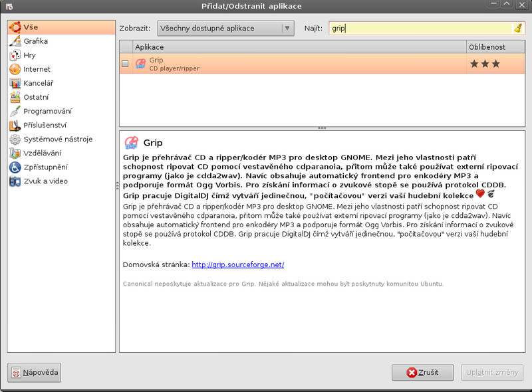Click the Nápověda help button
Viewport: 532px width, 392px height.
35,372
